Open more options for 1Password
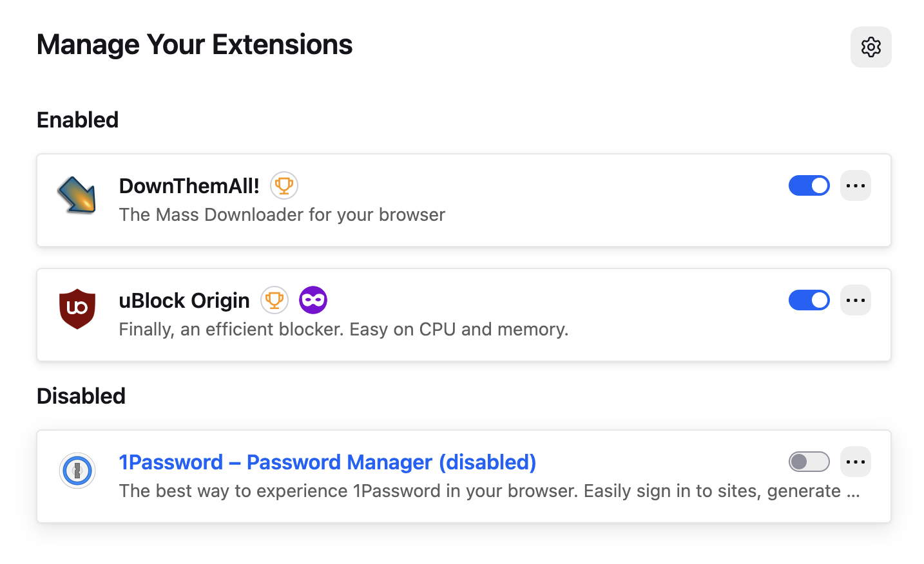Image resolution: width=924 pixels, height=564 pixels. (x=855, y=462)
